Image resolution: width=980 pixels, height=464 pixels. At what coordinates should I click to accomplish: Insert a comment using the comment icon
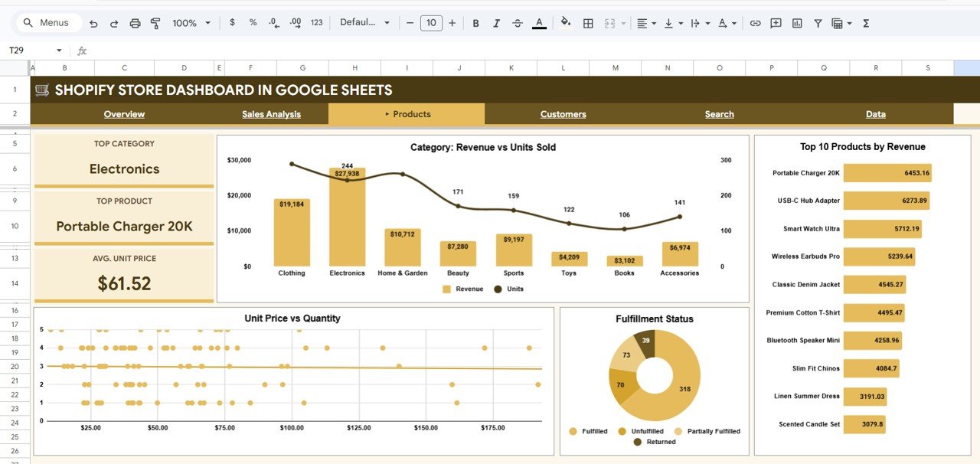(776, 23)
